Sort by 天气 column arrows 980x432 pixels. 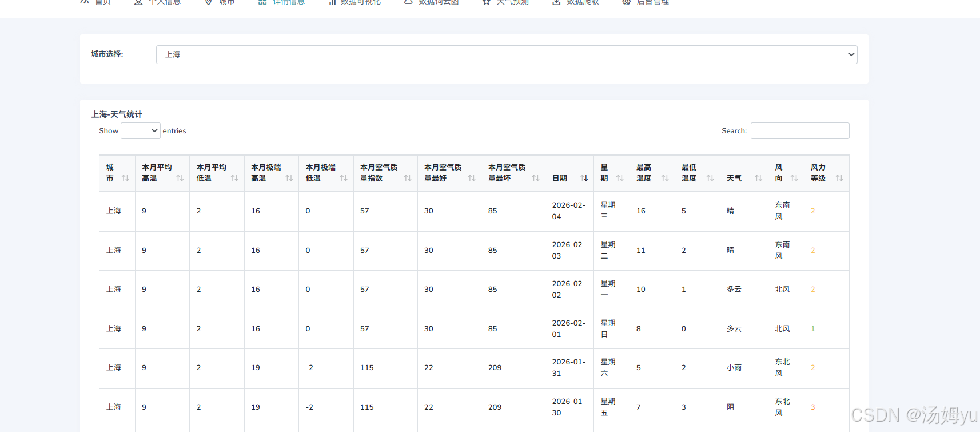click(758, 178)
